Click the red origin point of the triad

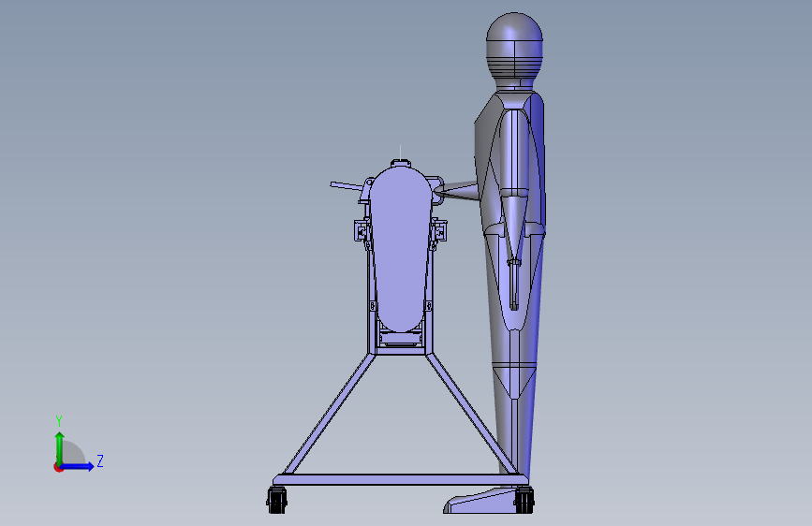[x=58, y=467]
